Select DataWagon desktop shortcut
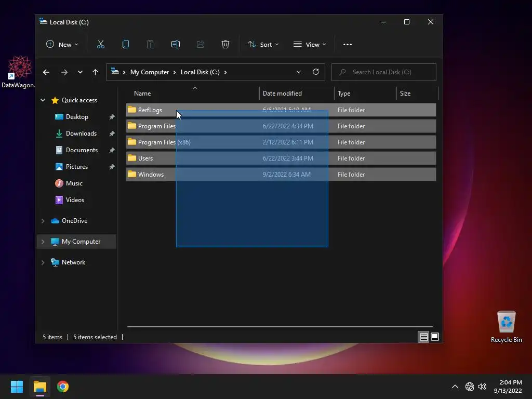 19,72
